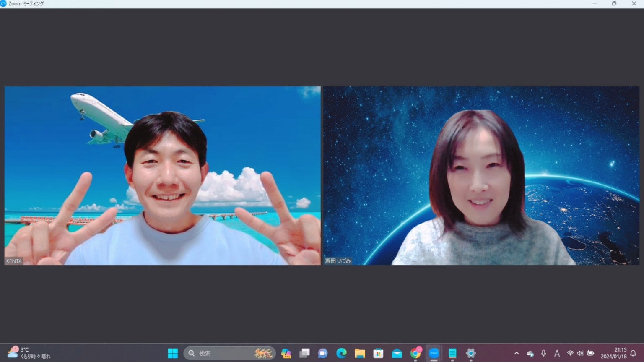Open the Mail app icon

397,353
